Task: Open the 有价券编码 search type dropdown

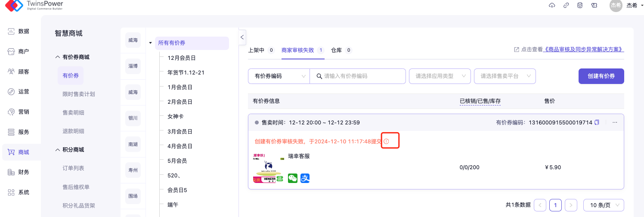Action: pyautogui.click(x=279, y=76)
